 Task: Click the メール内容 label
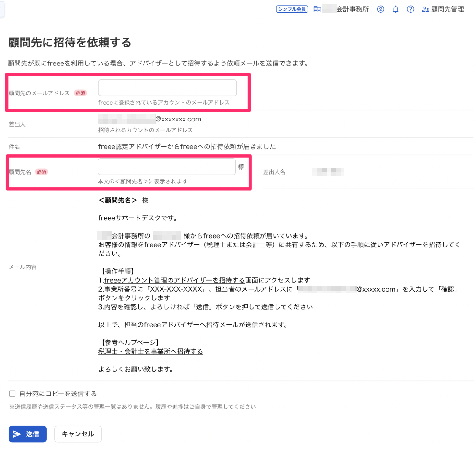[23, 267]
